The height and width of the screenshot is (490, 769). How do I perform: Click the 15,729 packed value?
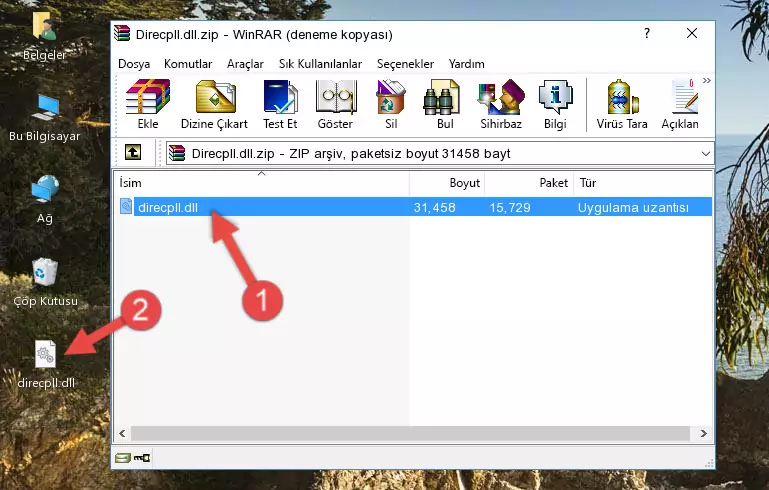pos(510,207)
